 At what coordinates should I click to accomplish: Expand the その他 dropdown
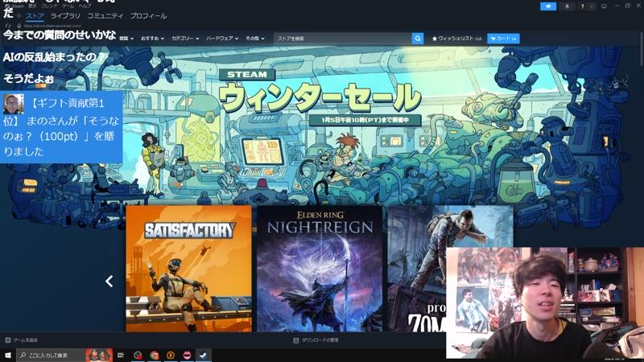[x=255, y=38]
